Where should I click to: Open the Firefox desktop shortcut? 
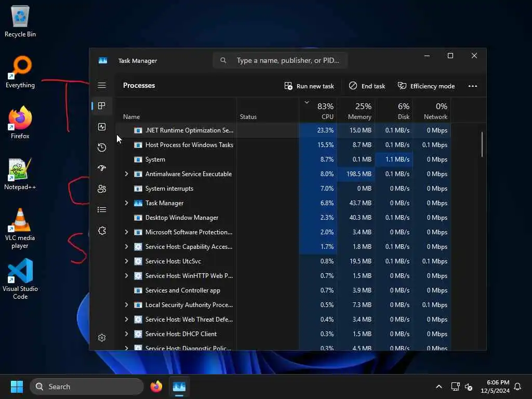pyautogui.click(x=20, y=122)
